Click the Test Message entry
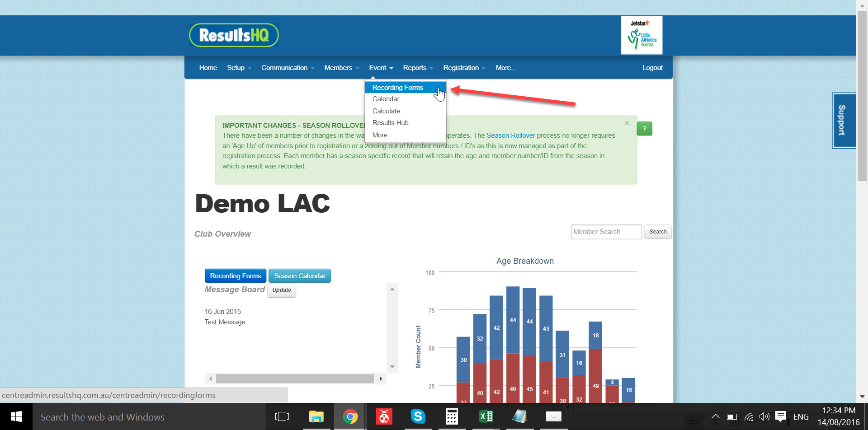 pyautogui.click(x=225, y=322)
